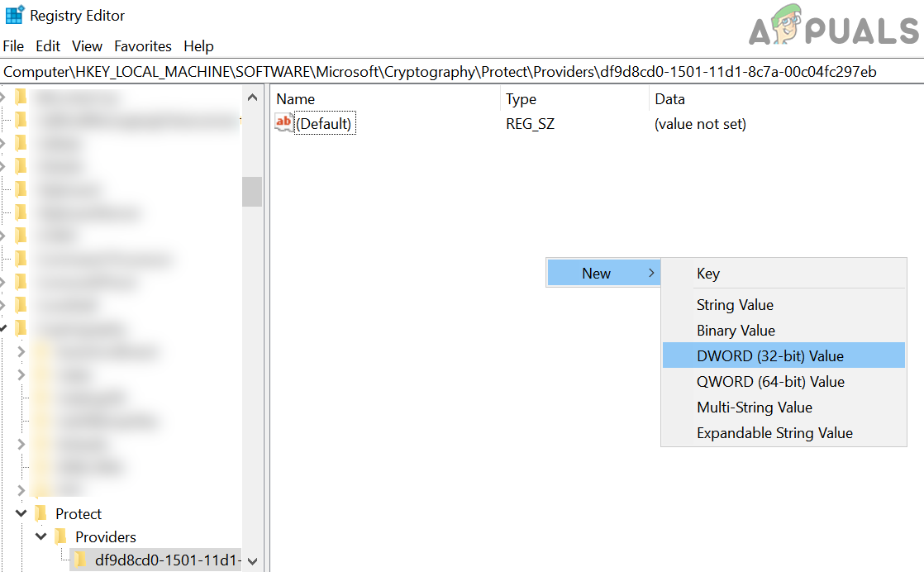Click the df9d8cd0 key folder icon
The width and height of the screenshot is (924, 572).
point(80,560)
